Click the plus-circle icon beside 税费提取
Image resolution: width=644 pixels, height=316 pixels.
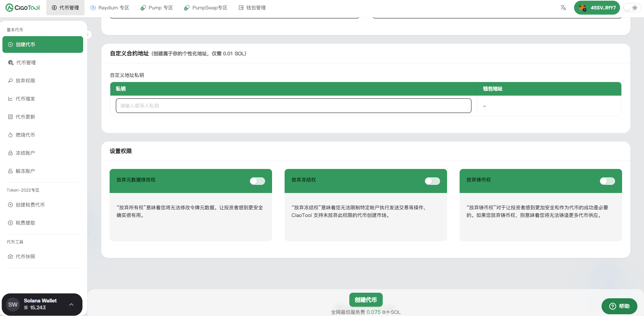tap(10, 223)
